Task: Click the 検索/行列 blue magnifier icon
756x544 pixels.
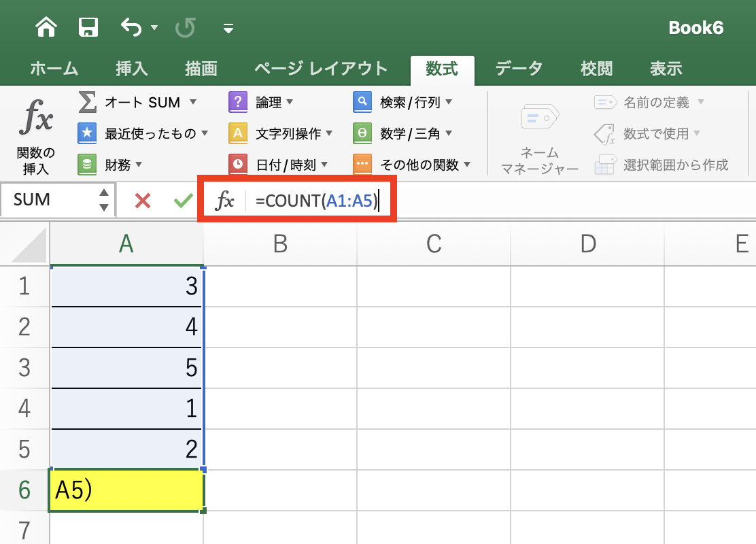Action: click(362, 102)
